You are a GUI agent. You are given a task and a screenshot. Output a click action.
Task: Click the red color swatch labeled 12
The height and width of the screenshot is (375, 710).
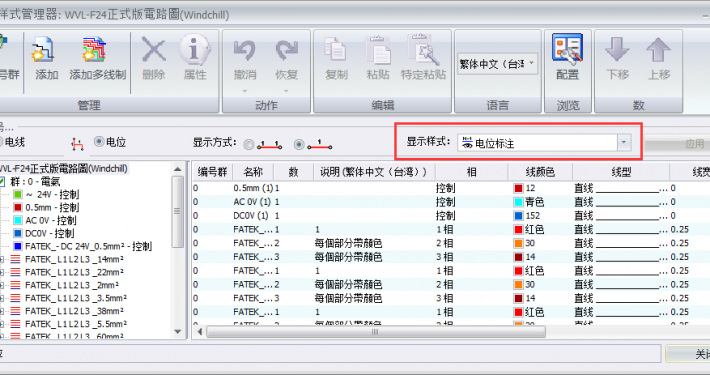point(518,188)
